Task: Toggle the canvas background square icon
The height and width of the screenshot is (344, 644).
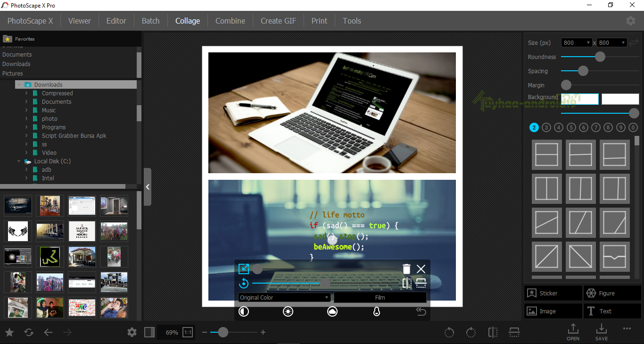Action: coord(149,333)
